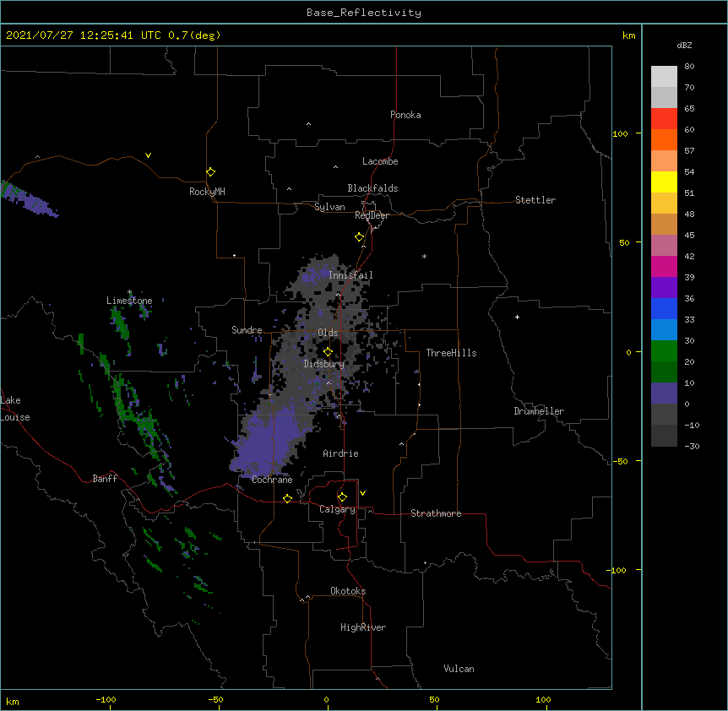Click the light gray 70-80 dBZ swatch
Screen dimensions: 728x711
point(664,76)
